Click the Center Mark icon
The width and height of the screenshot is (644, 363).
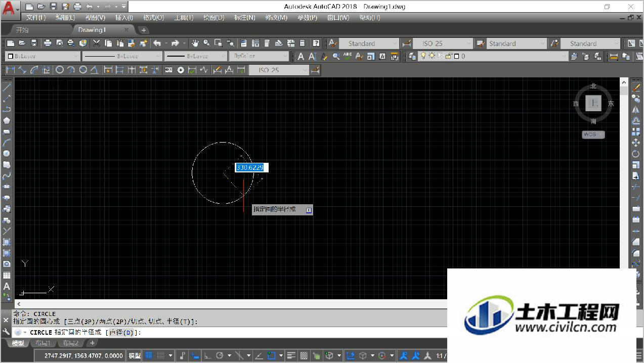click(181, 70)
